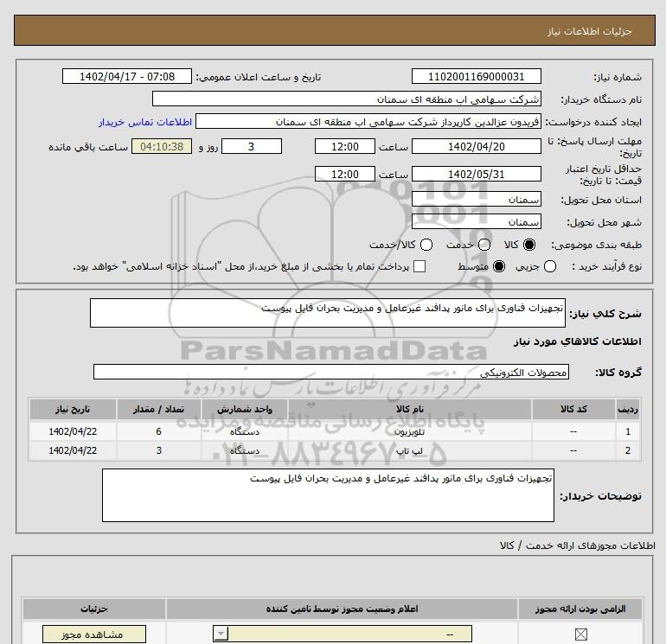Click the buyer organization name field
The width and height of the screenshot is (666, 644).
click(x=347, y=99)
